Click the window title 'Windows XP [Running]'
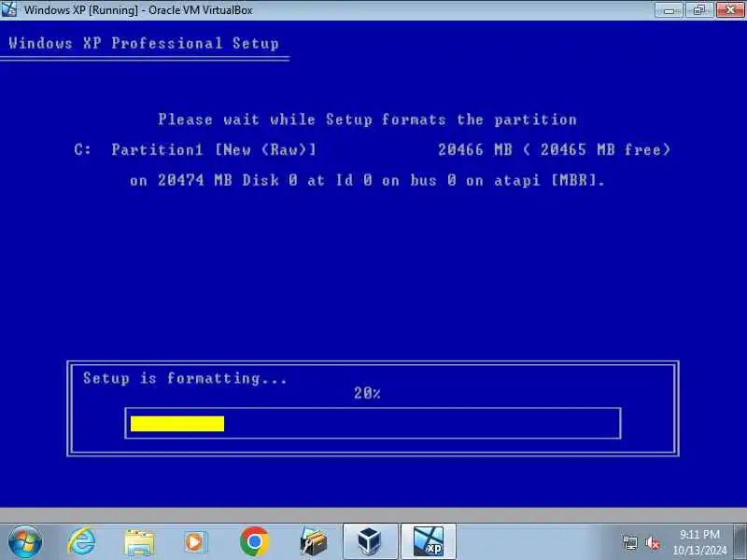 click(x=138, y=9)
